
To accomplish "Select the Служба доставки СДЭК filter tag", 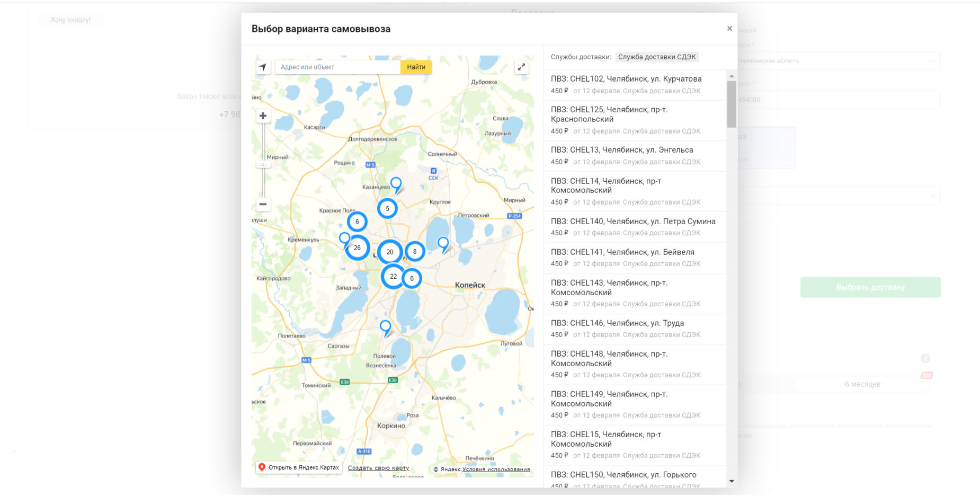I will click(x=657, y=57).
